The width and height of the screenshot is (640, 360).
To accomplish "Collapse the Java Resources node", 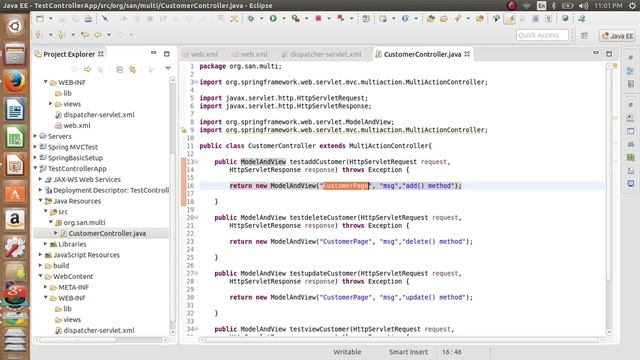I will point(40,200).
